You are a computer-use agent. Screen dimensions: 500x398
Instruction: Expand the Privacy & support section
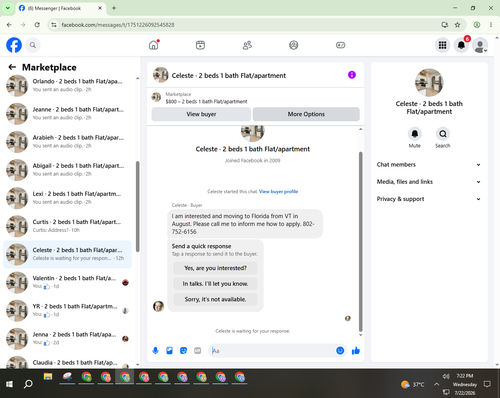(x=429, y=199)
